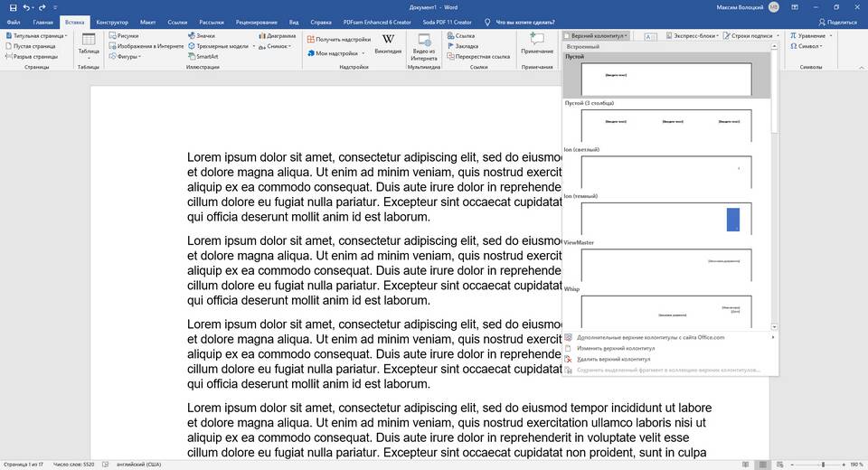Click the Save icon in quick access toolbar
This screenshot has width=868, height=470.
(13, 8)
